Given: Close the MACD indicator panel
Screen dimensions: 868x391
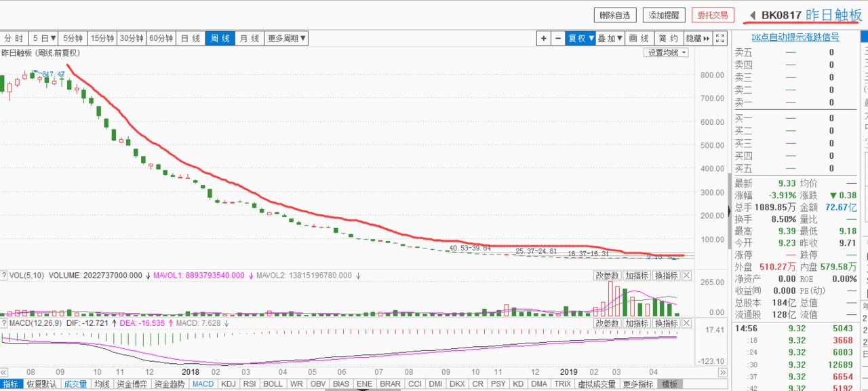Looking at the screenshot, I should pos(686,324).
